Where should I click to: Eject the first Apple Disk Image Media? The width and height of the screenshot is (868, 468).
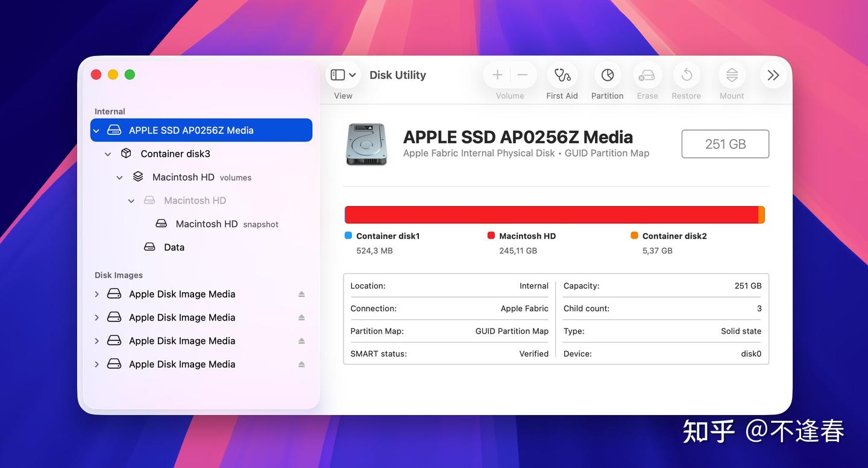point(301,294)
